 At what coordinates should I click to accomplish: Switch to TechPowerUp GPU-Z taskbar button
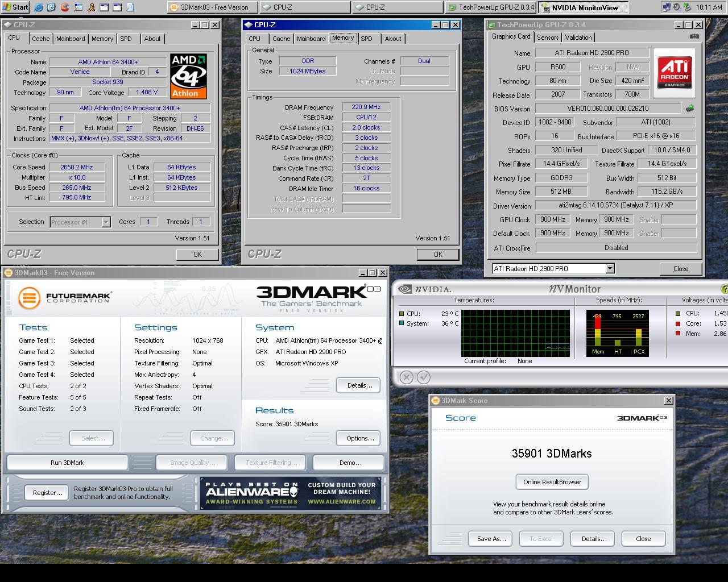point(490,7)
